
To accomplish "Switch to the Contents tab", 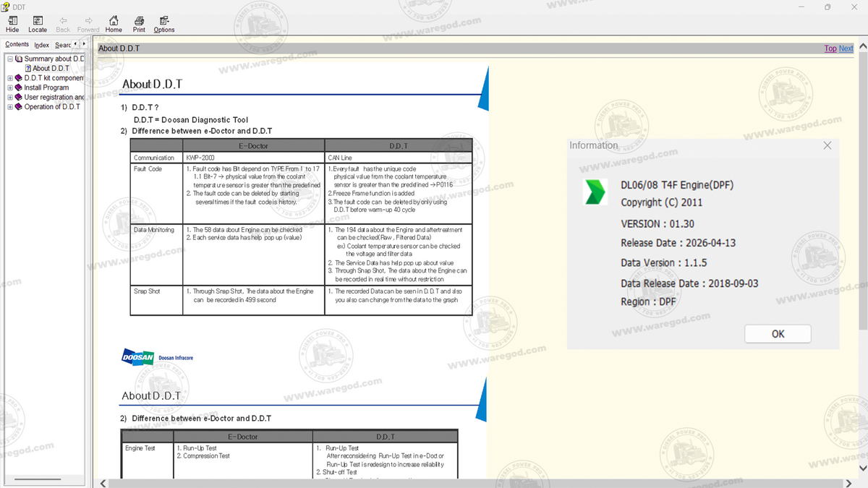I will pos(17,44).
